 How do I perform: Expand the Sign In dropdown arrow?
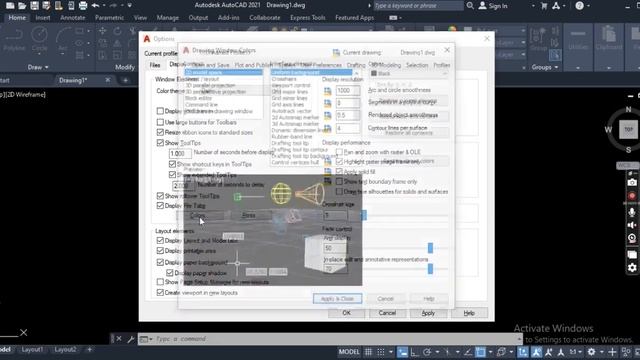click(x=533, y=6)
